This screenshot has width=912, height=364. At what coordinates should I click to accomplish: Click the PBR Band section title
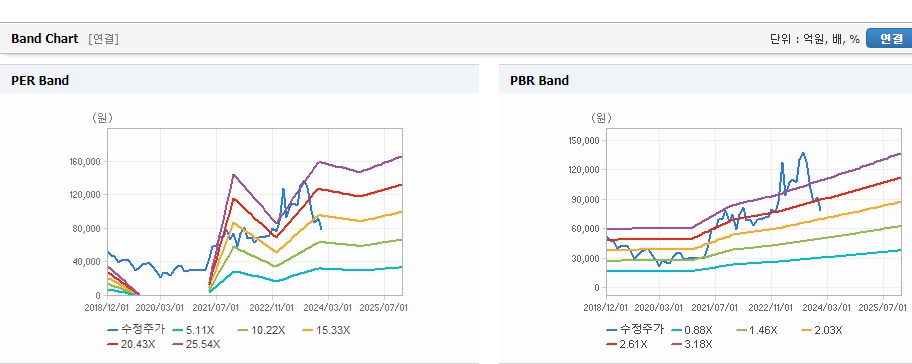[539, 80]
